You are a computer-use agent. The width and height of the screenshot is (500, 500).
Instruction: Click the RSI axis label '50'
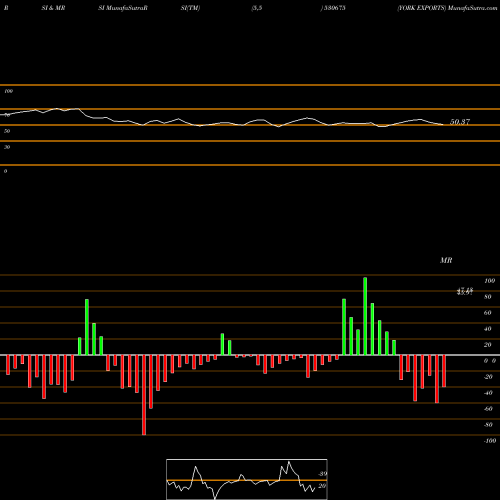pyautogui.click(x=7, y=131)
